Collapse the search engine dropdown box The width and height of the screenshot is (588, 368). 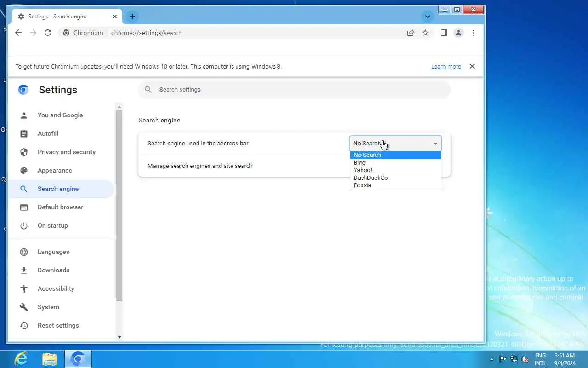pyautogui.click(x=396, y=143)
